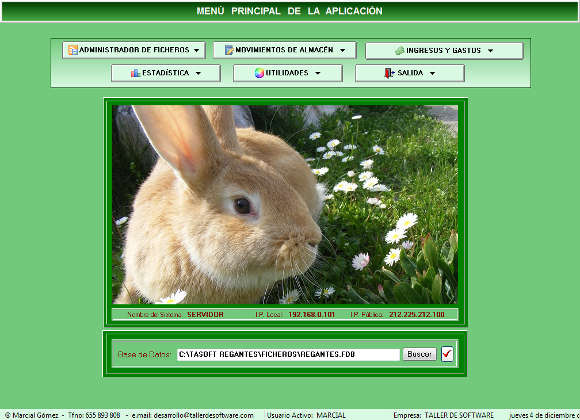The image size is (580, 420).
Task: Expand the Estadística dropdown arrow
Action: click(198, 73)
